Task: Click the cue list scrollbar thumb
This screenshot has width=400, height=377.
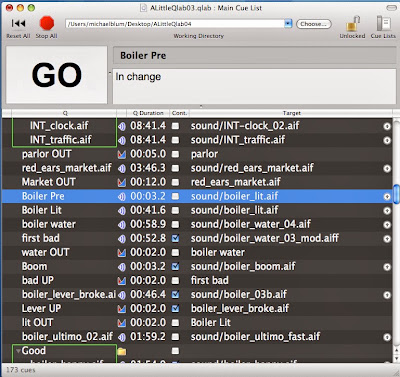Action: pos(396,194)
